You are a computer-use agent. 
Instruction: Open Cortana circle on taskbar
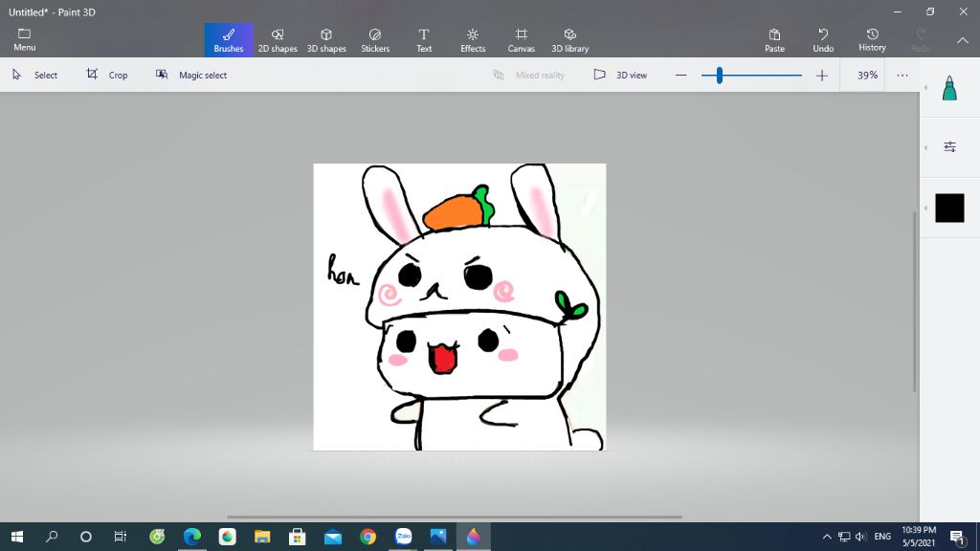pyautogui.click(x=86, y=537)
